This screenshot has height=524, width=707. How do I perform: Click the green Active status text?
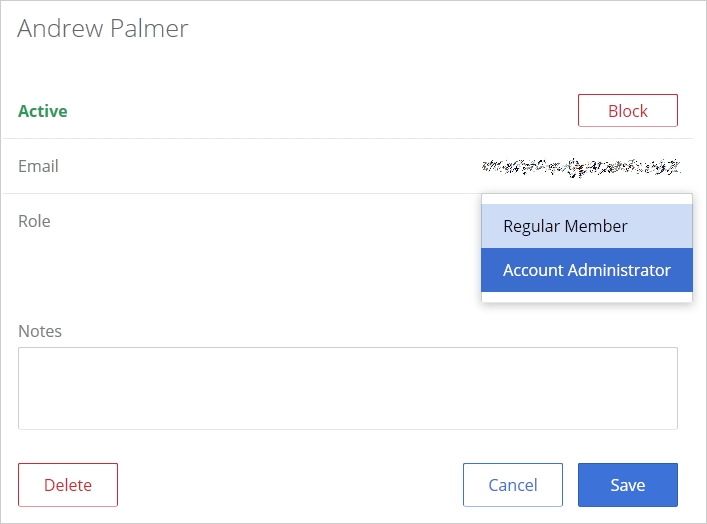(x=43, y=111)
